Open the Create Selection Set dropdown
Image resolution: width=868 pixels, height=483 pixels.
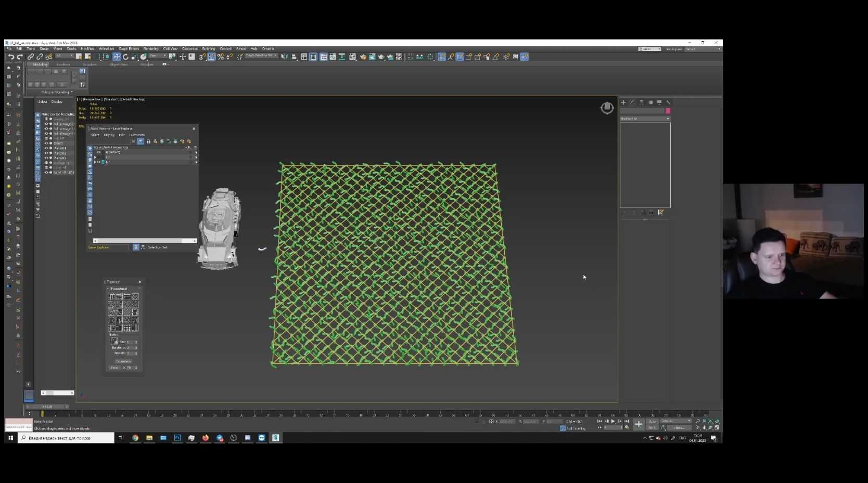point(261,56)
